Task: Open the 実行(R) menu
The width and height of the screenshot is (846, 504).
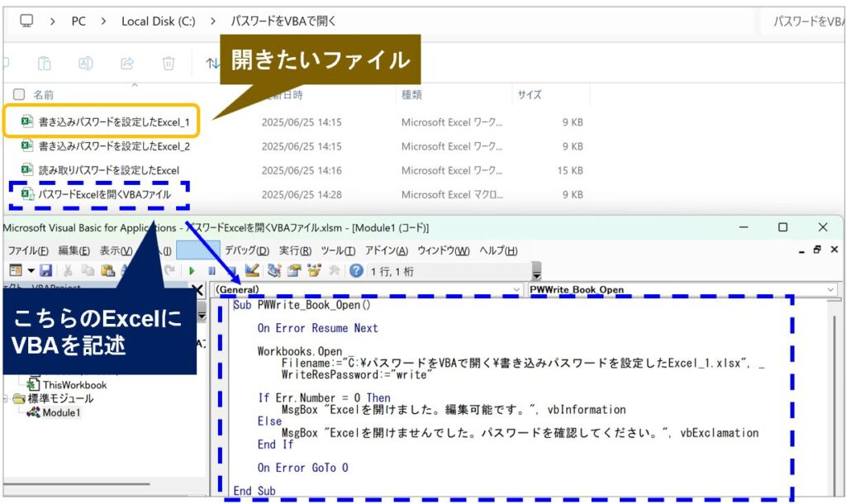Action: click(x=295, y=251)
